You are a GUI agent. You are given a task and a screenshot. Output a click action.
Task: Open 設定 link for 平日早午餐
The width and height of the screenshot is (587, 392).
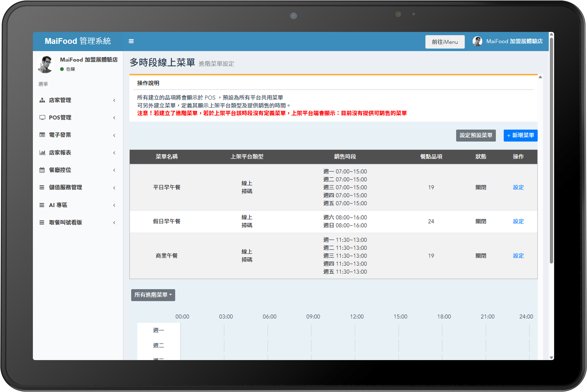[x=518, y=187]
